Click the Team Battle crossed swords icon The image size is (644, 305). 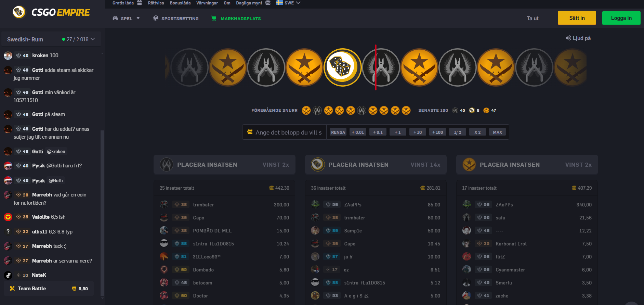12,289
